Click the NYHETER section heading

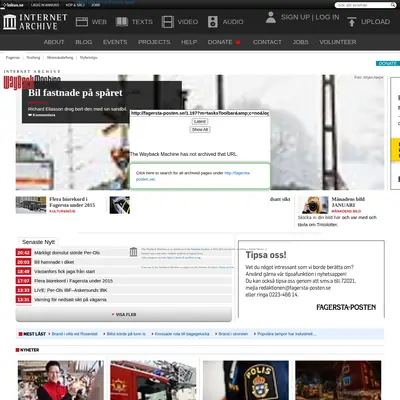[x=30, y=350]
